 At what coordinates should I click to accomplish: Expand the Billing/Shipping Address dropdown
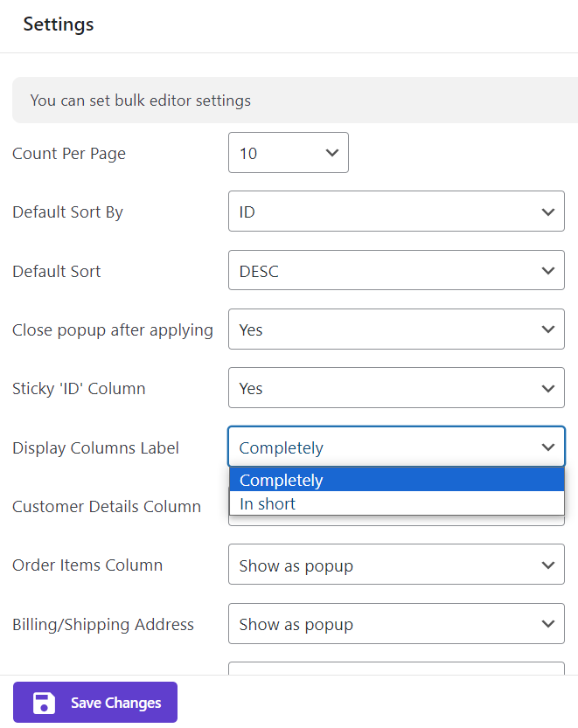click(395, 624)
